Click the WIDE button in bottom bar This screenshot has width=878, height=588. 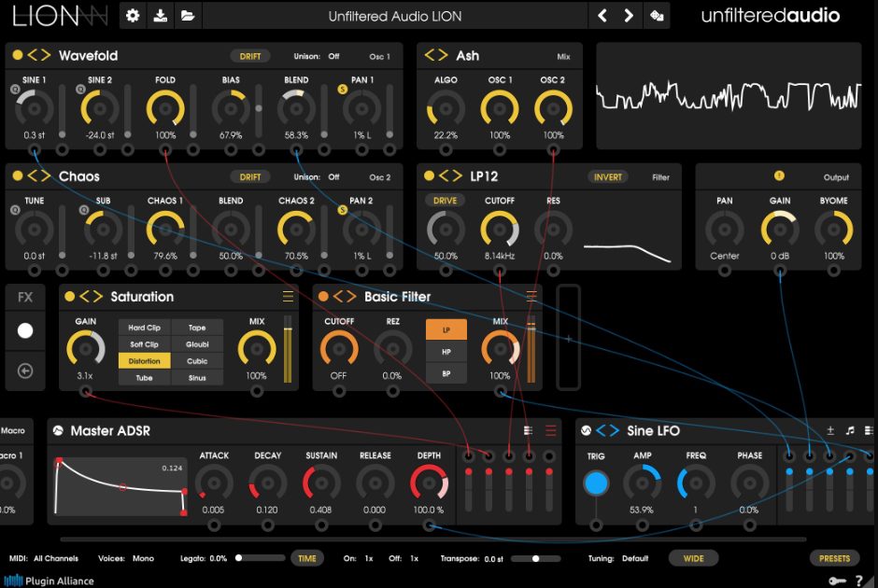[x=693, y=558]
